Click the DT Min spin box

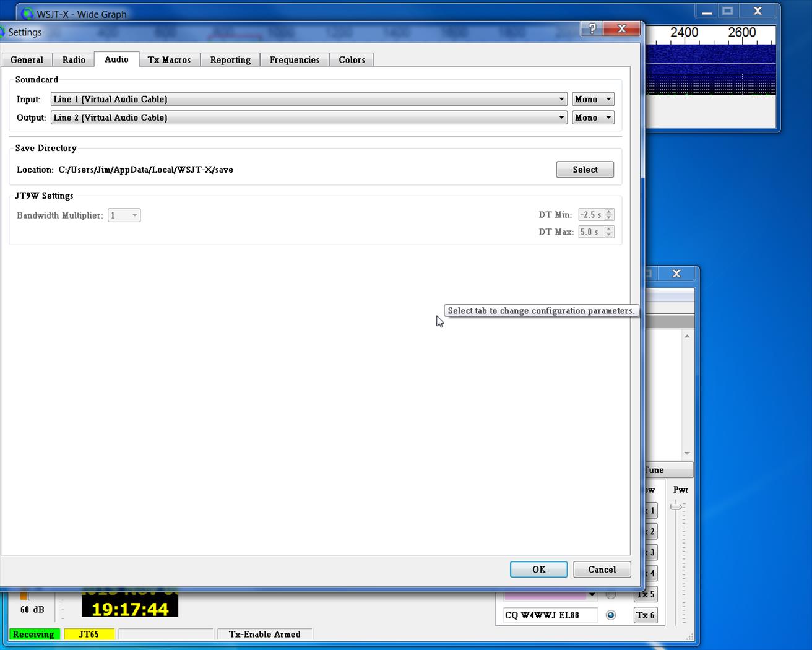(596, 215)
